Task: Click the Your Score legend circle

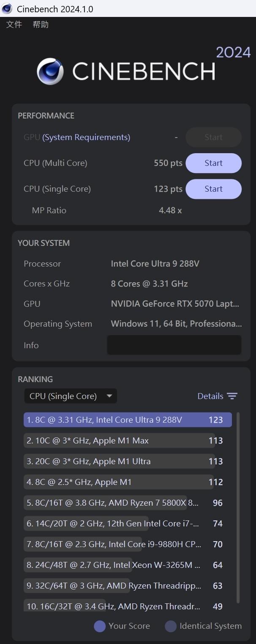Action: 100,626
